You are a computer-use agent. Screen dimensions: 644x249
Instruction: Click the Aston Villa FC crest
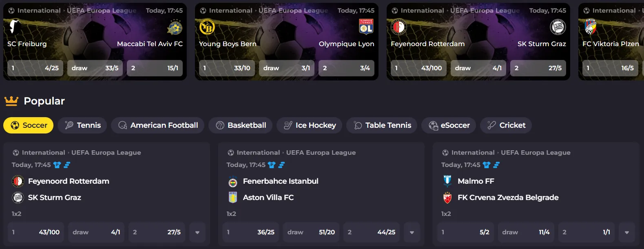click(x=232, y=197)
